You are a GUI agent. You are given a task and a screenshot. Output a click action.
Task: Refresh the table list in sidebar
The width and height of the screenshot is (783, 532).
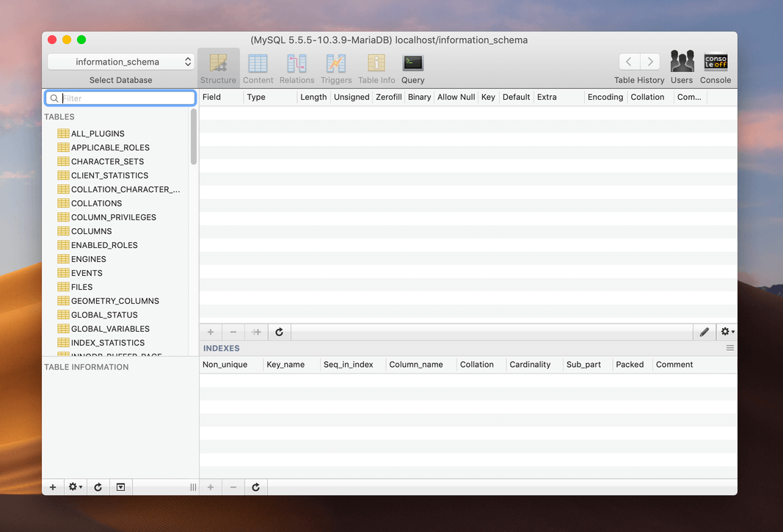click(x=98, y=487)
